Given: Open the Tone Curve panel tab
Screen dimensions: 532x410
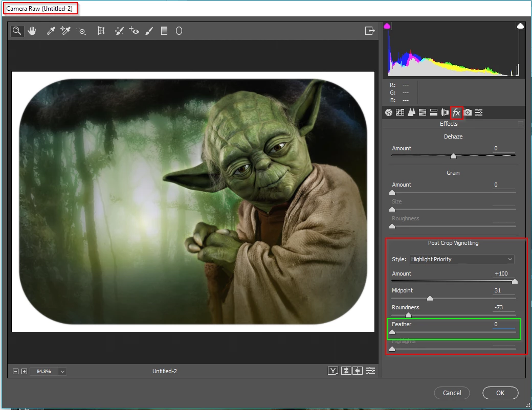Looking at the screenshot, I should click(400, 112).
